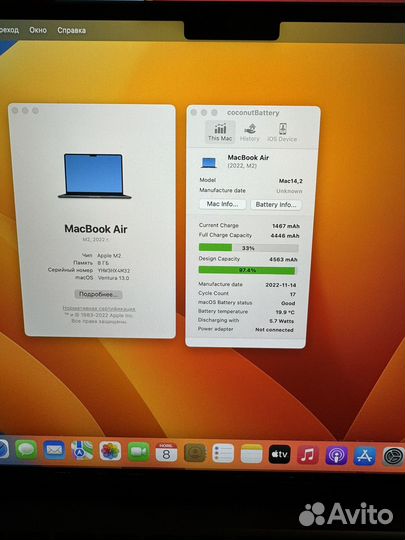405x540 pixels.
Task: Open System Settings from the Dock
Action: coord(393,457)
